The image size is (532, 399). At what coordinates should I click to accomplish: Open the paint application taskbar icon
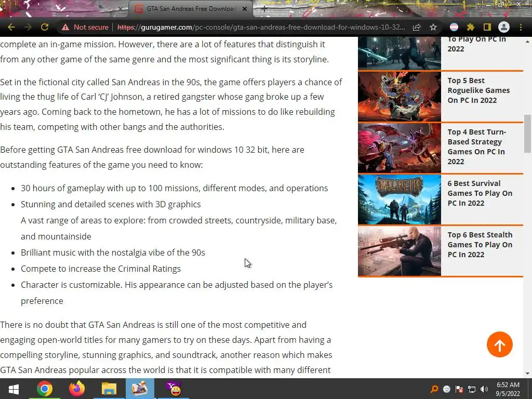pyautogui.click(x=140, y=389)
